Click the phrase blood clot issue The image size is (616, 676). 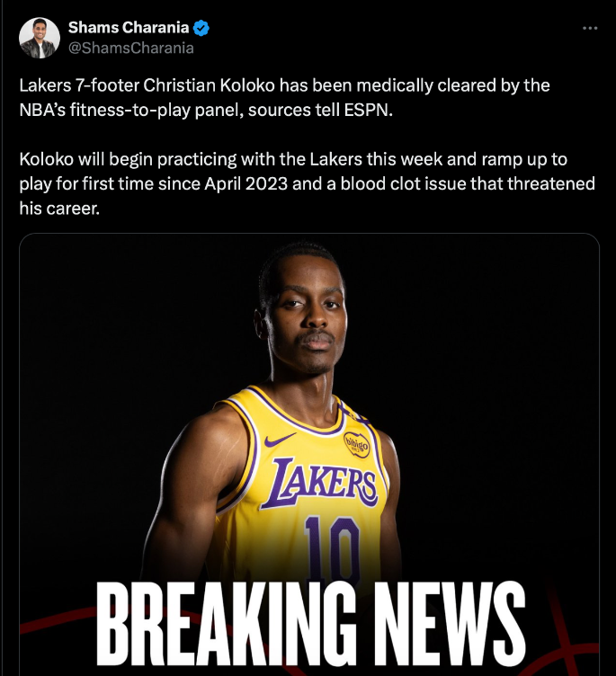coord(403,183)
